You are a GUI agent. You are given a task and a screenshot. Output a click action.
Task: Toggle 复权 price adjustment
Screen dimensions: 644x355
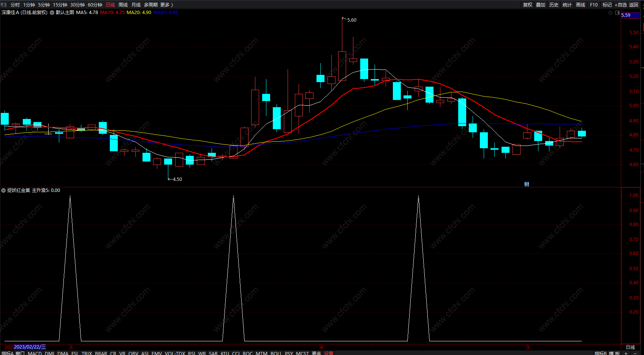(x=528, y=5)
